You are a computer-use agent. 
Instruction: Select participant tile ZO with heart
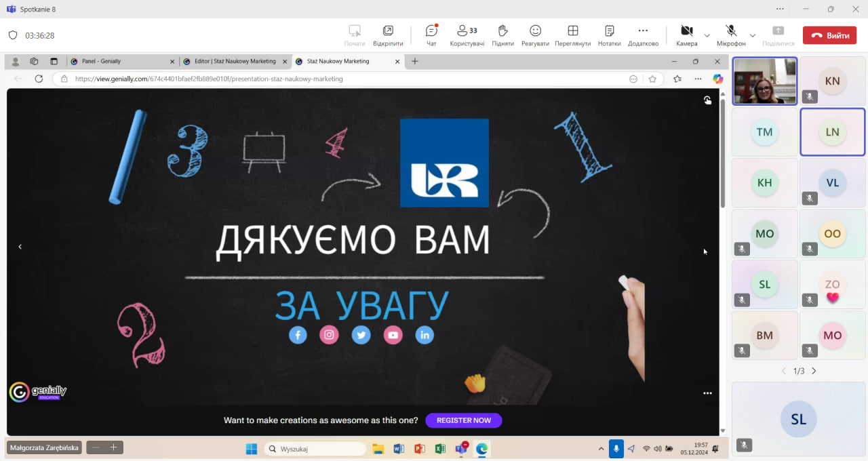832,284
